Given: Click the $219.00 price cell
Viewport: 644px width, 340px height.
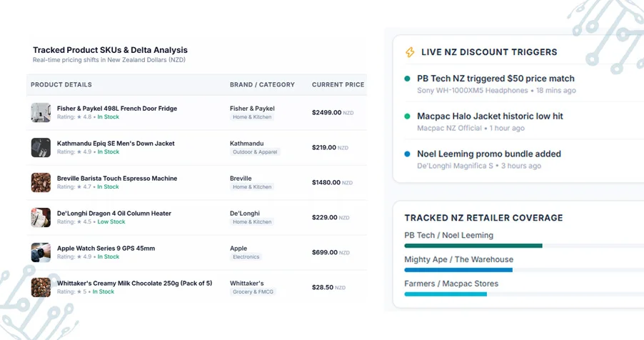Looking at the screenshot, I should (331, 148).
